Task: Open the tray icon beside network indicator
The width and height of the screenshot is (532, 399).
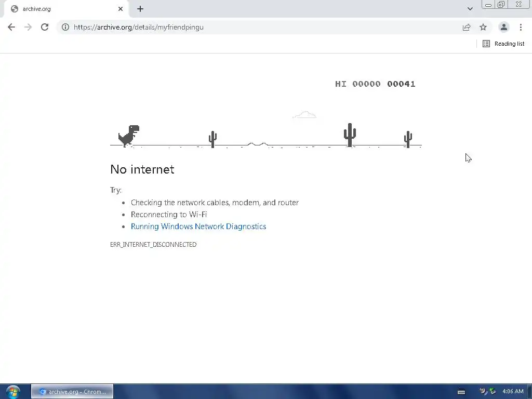Action: 483,392
